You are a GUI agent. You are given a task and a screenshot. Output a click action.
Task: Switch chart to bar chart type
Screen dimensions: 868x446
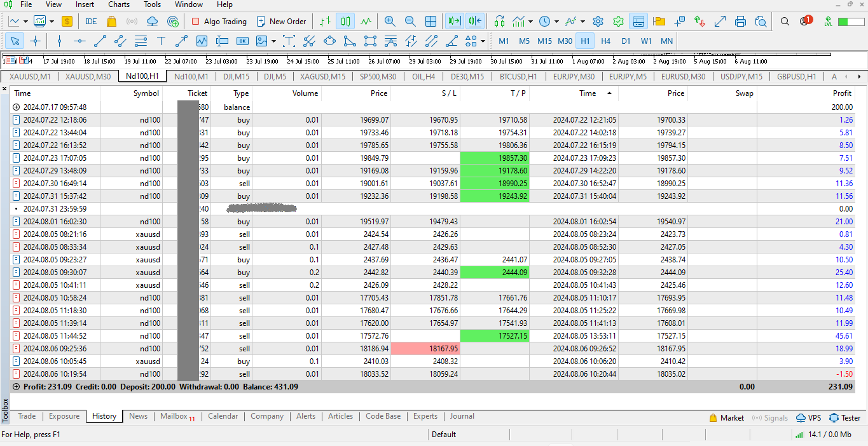[x=325, y=21]
